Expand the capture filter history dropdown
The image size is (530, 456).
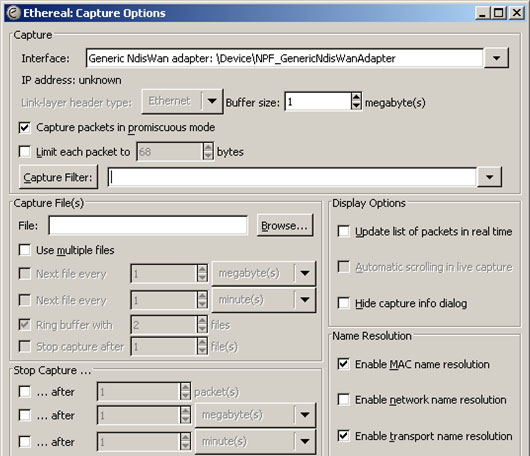click(x=489, y=177)
